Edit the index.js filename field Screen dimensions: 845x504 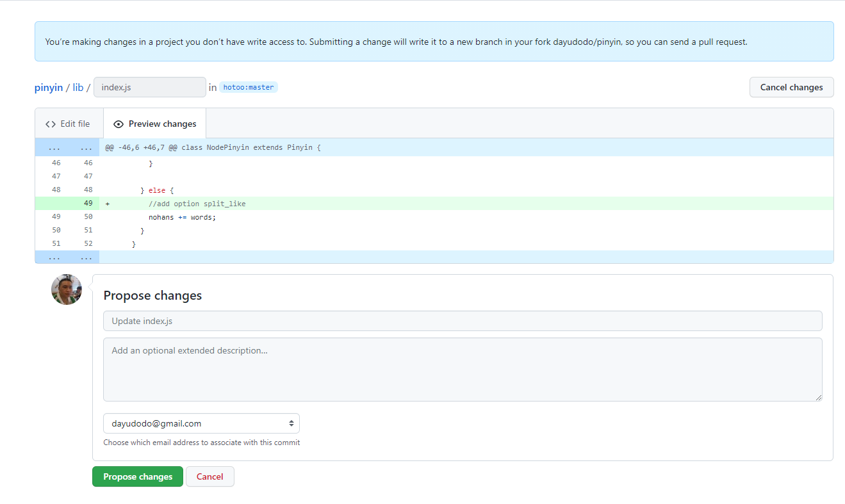150,87
